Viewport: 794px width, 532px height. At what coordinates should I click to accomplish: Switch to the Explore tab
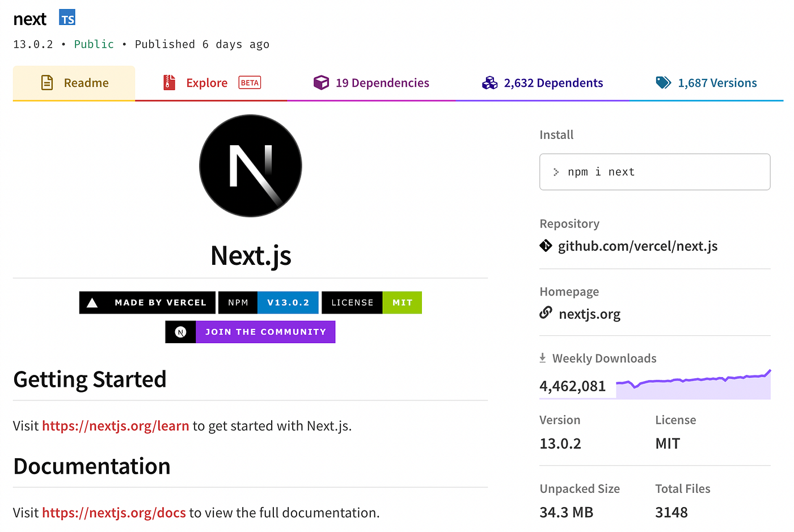coord(211,83)
